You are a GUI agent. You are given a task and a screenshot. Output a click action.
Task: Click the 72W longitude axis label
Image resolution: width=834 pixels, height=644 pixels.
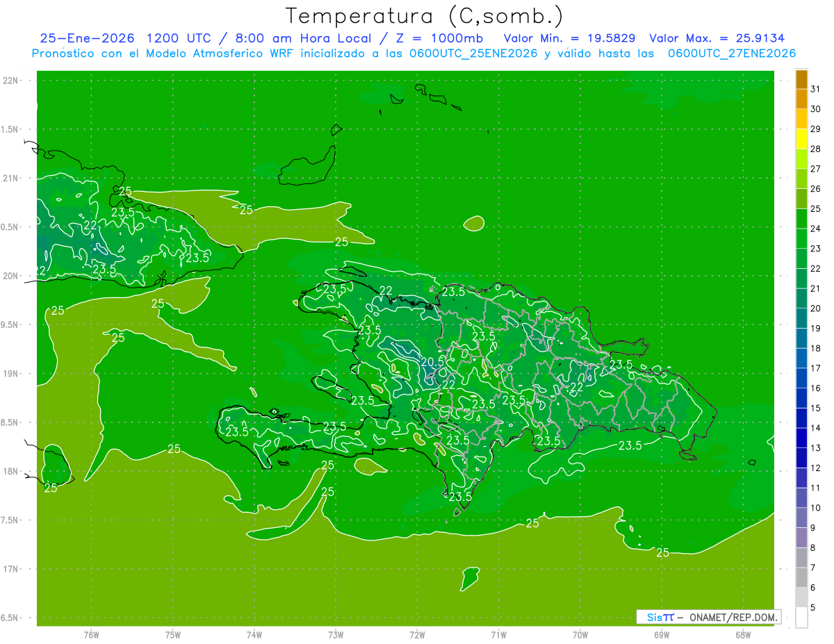[417, 635]
